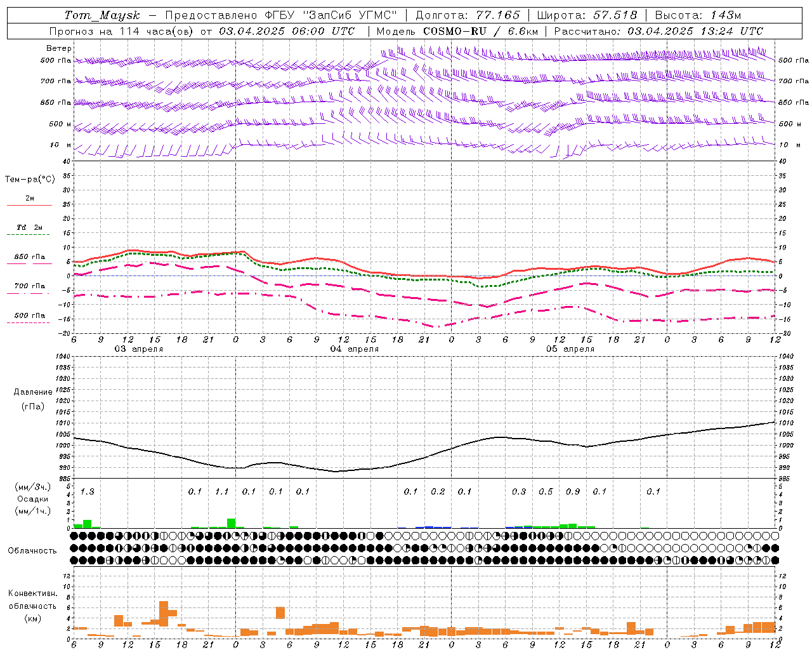The height and width of the screenshot is (650, 812).
Task: Click the Долгота: 77.165 value
Action: [x=468, y=15]
